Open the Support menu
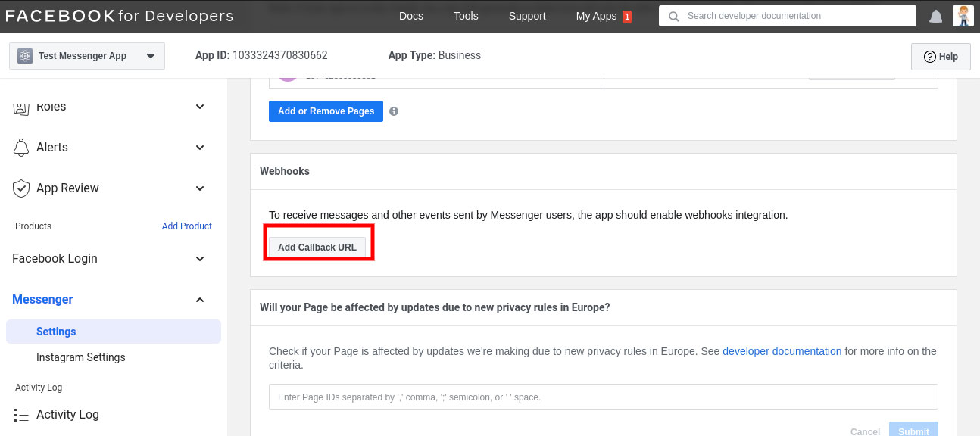This screenshot has width=980, height=436. (527, 16)
